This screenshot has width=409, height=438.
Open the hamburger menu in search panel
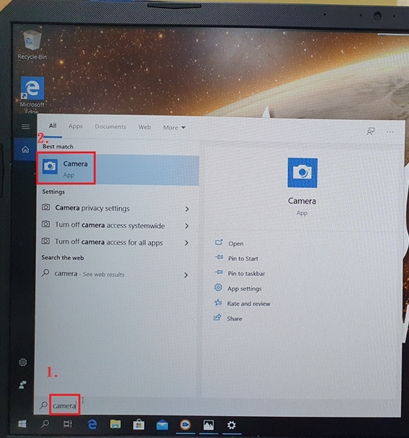point(25,127)
